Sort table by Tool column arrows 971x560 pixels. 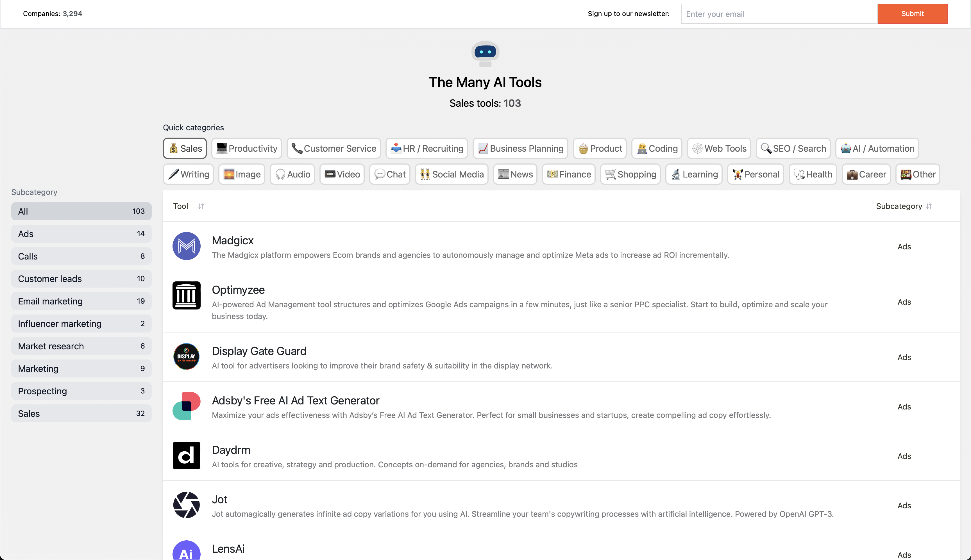coord(201,206)
